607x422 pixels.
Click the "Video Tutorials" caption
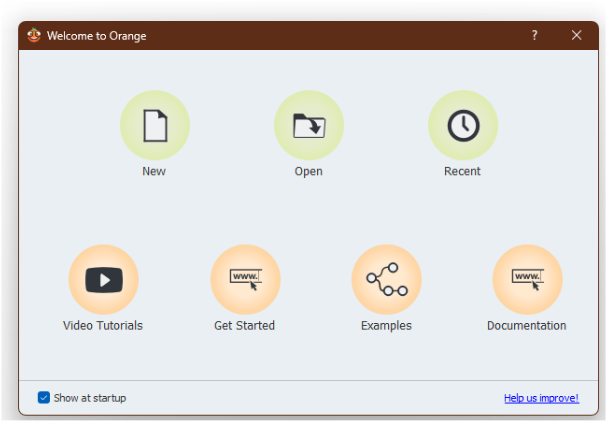click(x=103, y=325)
